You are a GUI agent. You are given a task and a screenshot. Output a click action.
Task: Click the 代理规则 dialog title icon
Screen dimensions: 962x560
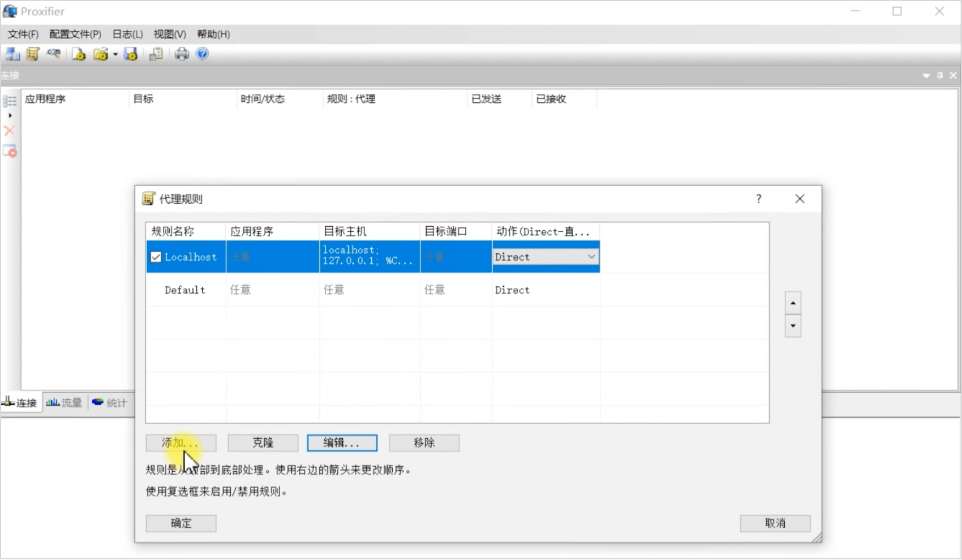pyautogui.click(x=148, y=199)
